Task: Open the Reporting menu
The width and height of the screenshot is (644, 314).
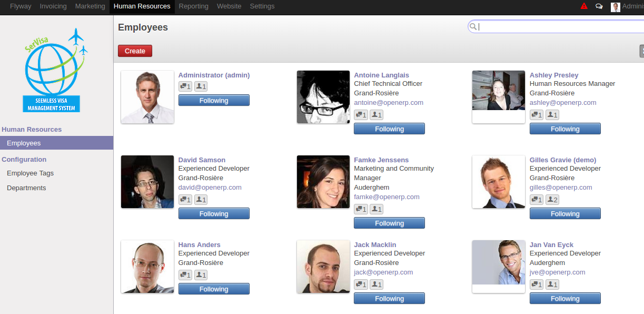Action: click(193, 6)
